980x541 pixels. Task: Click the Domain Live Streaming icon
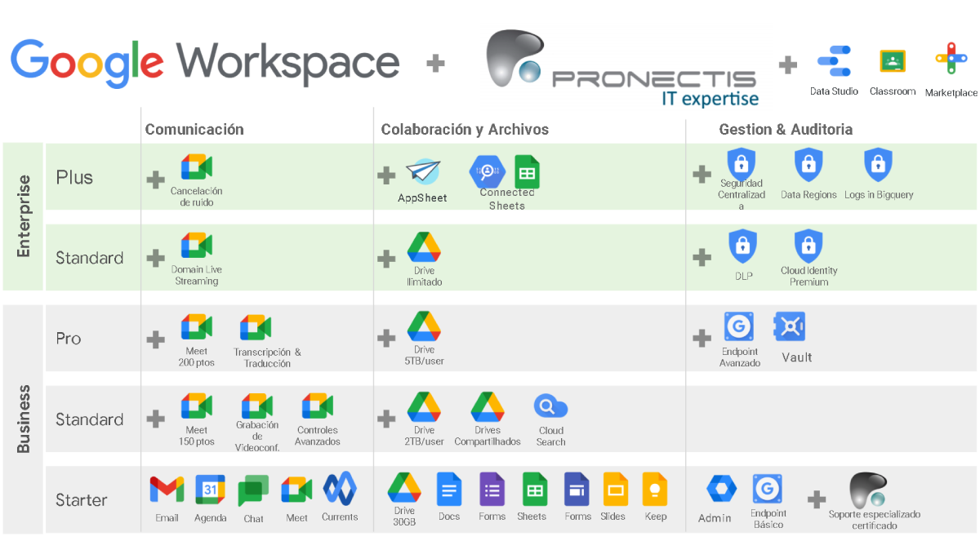(x=197, y=246)
